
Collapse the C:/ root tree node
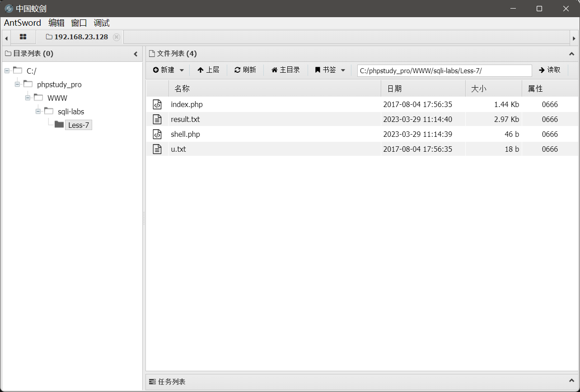coord(7,70)
